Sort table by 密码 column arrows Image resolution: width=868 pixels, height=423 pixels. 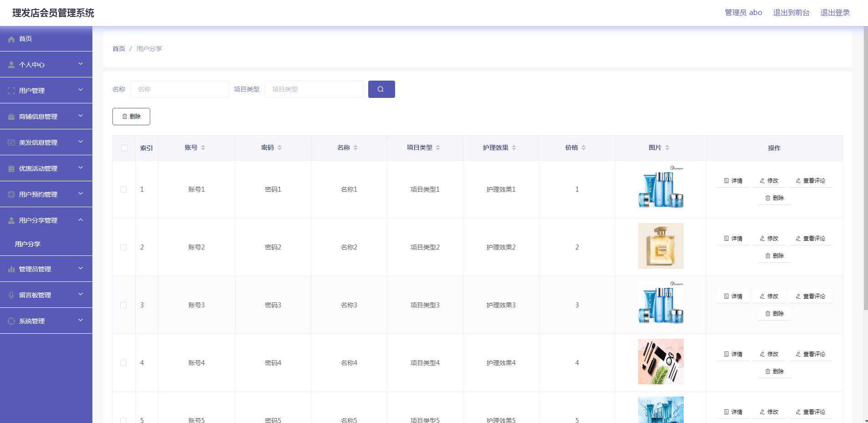(x=279, y=148)
